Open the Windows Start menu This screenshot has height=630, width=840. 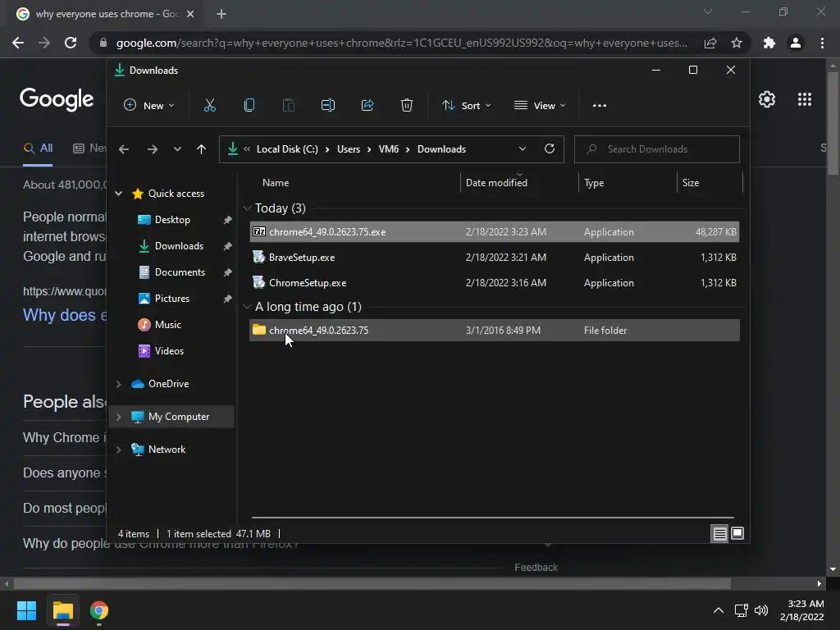26,610
